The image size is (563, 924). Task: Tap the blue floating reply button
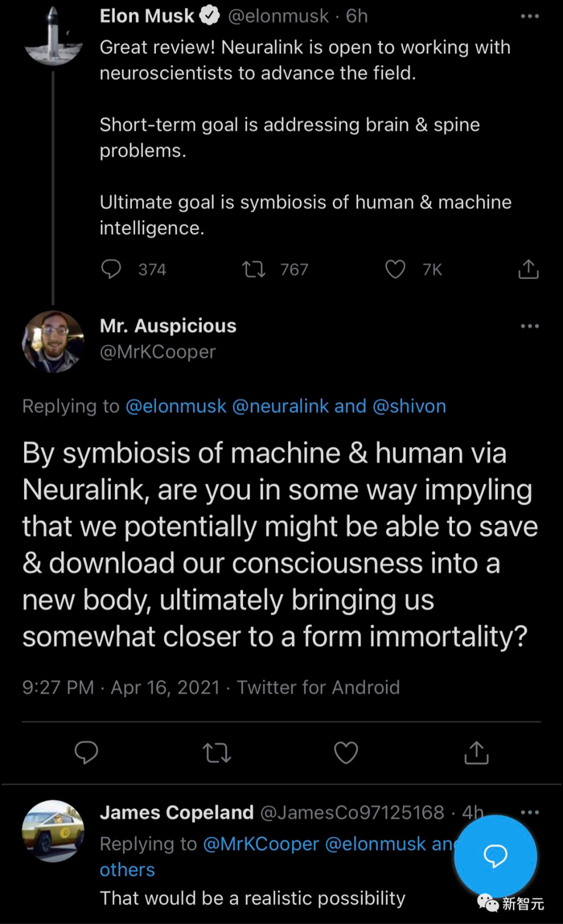[x=495, y=856]
